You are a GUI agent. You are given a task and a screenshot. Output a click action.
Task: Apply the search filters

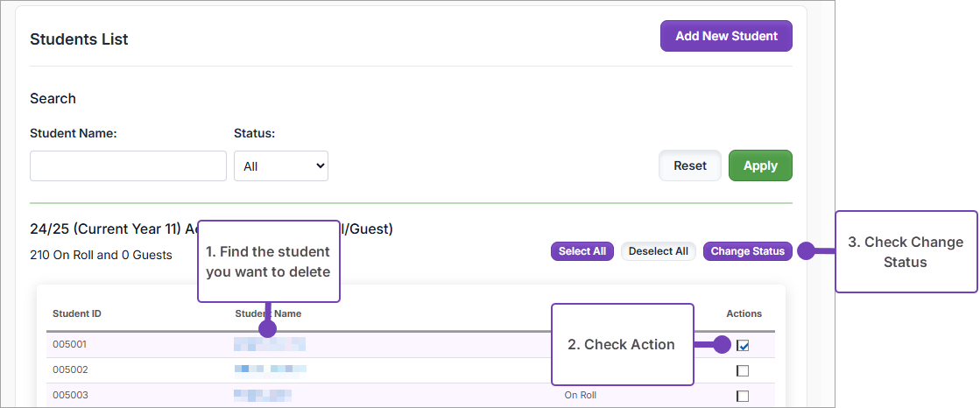(759, 165)
